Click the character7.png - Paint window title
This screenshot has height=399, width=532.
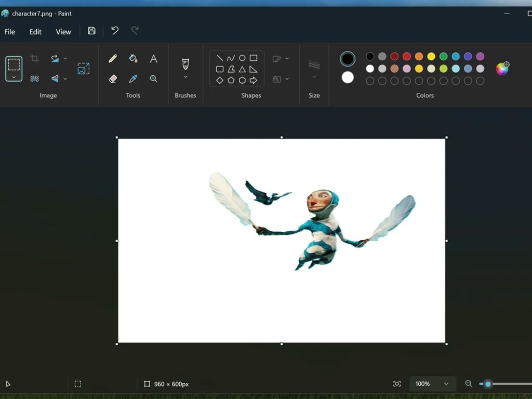tap(42, 14)
